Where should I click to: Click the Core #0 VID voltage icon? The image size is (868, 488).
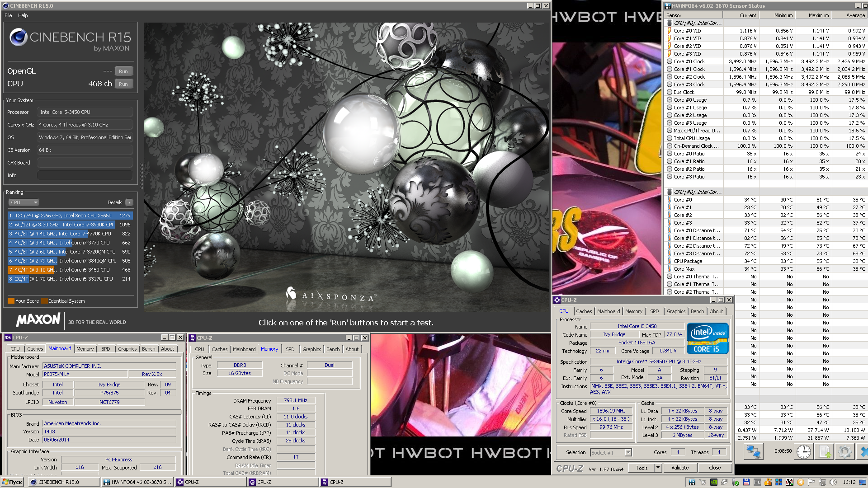[670, 31]
